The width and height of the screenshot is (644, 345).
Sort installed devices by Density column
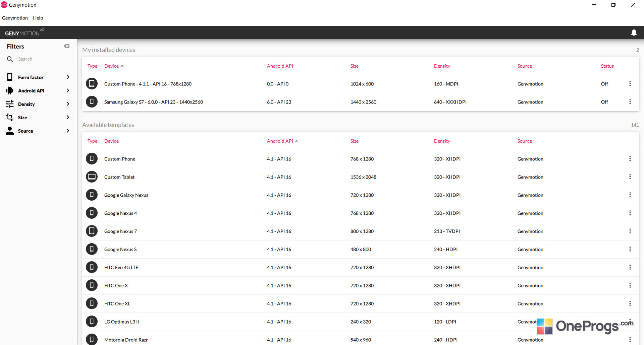pos(442,66)
